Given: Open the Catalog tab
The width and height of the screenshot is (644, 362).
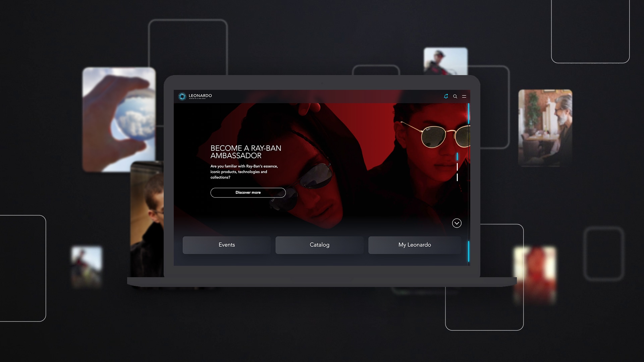Looking at the screenshot, I should (x=319, y=245).
